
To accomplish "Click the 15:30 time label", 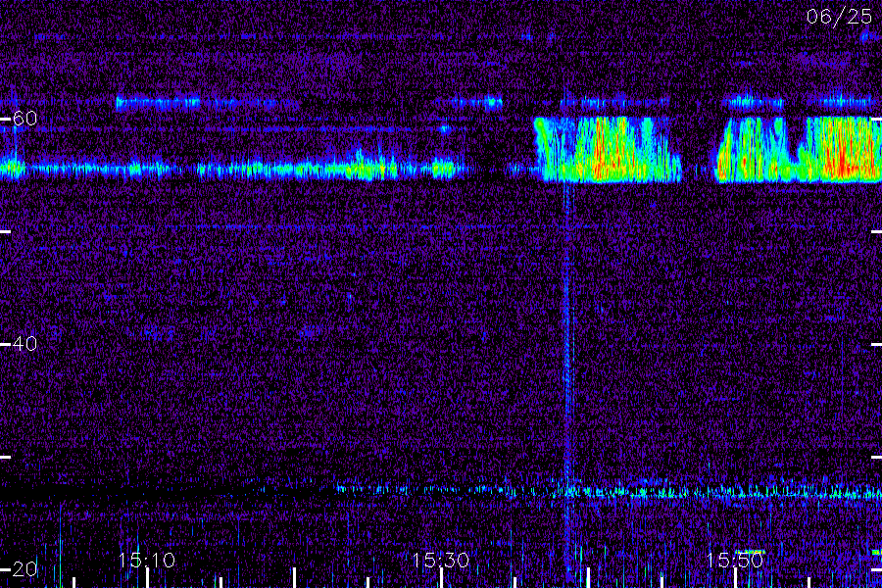I will click(440, 561).
